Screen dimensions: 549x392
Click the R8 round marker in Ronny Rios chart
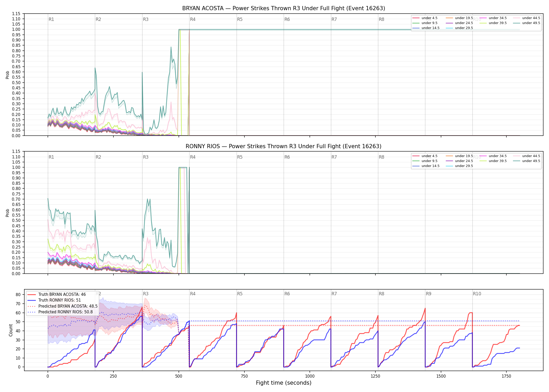[381, 157]
